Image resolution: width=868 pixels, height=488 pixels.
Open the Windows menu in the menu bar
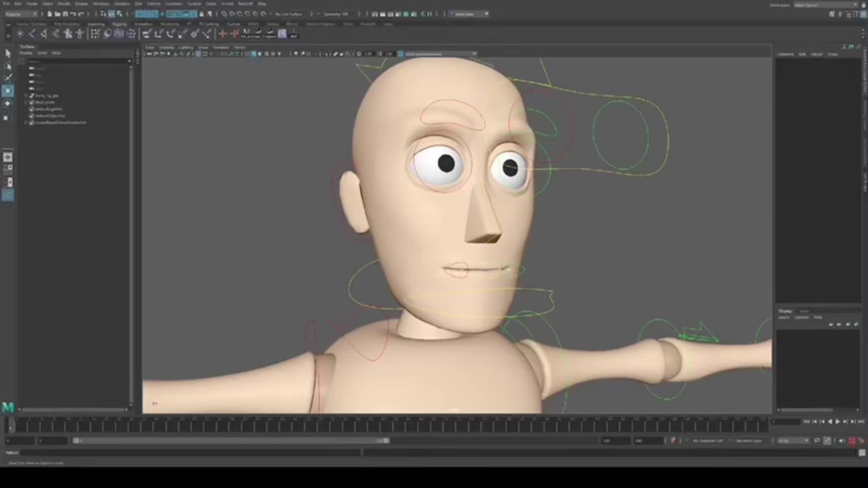[x=101, y=4]
